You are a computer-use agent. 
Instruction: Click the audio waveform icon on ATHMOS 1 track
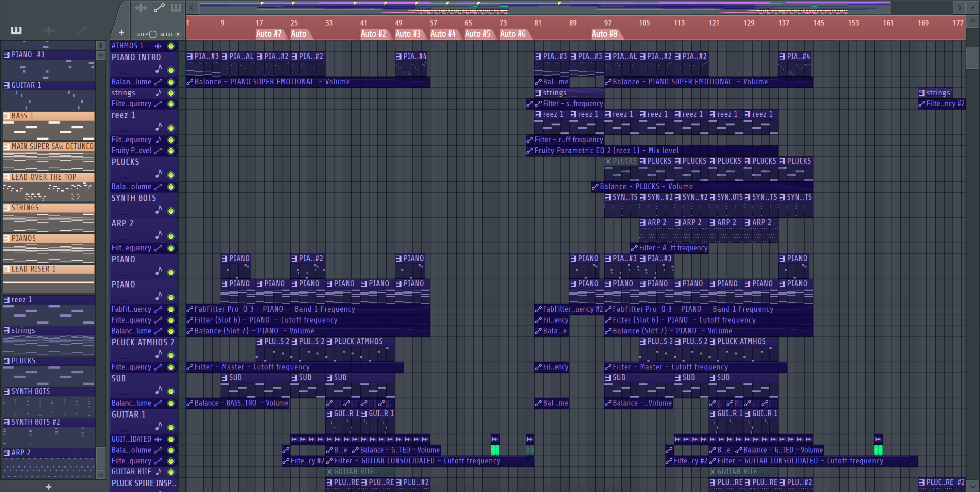158,46
